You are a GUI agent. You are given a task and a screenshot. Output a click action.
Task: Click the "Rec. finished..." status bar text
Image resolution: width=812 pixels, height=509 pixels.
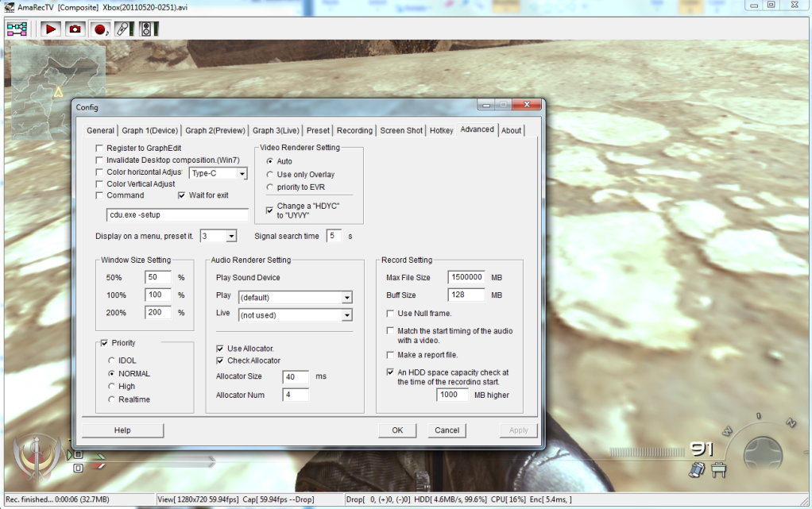pyautogui.click(x=57, y=499)
